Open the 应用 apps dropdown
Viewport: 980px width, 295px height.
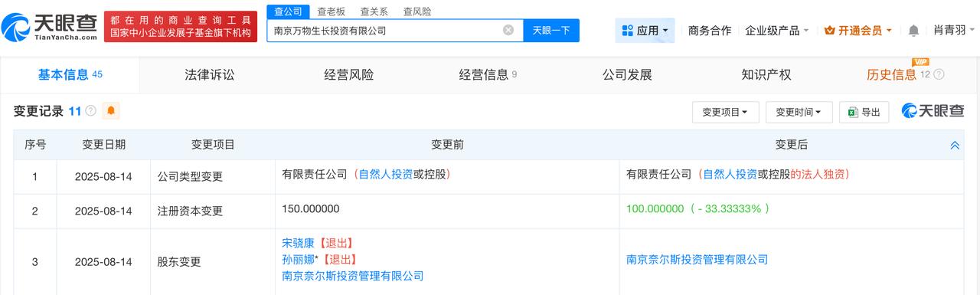pos(645,31)
